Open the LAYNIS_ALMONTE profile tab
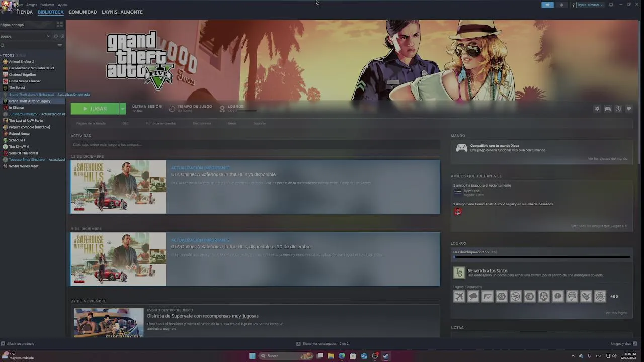This screenshot has height=362, width=644. click(x=122, y=12)
